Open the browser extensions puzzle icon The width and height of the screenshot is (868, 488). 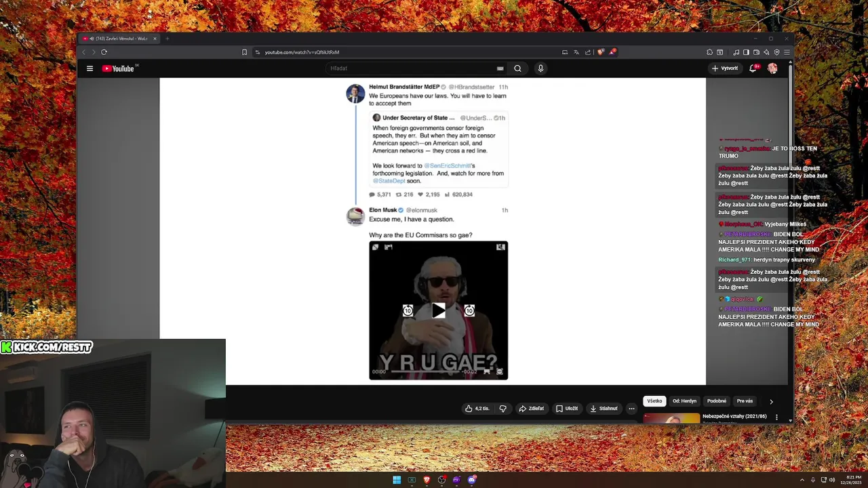[709, 52]
